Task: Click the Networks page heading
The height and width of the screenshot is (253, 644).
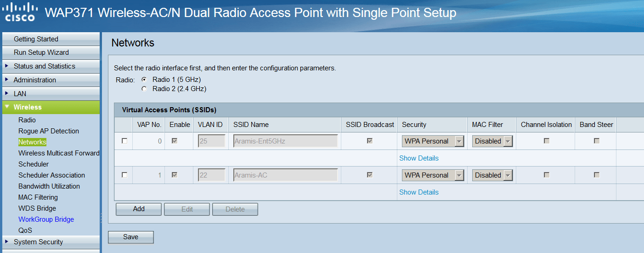Action: click(133, 43)
